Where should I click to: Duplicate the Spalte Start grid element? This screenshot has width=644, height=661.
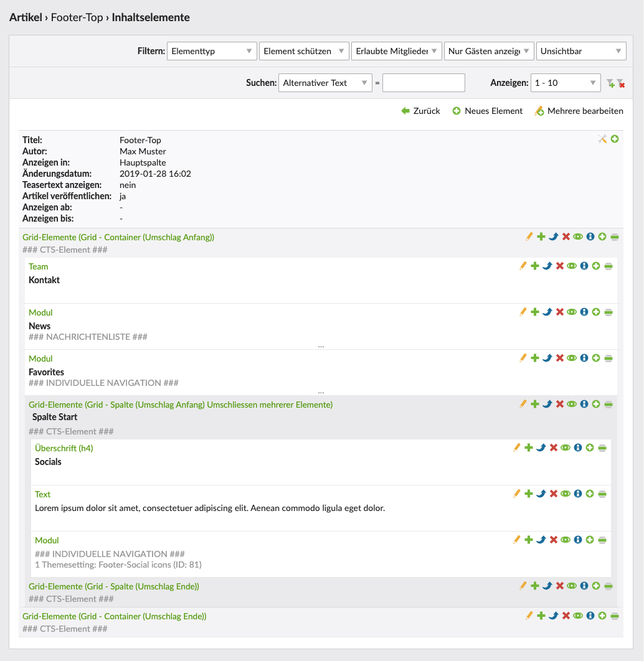click(535, 405)
